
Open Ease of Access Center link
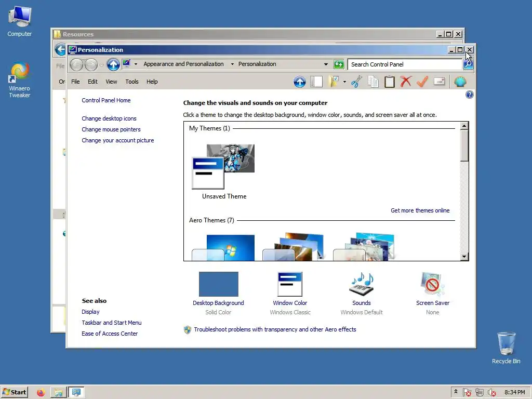point(110,334)
